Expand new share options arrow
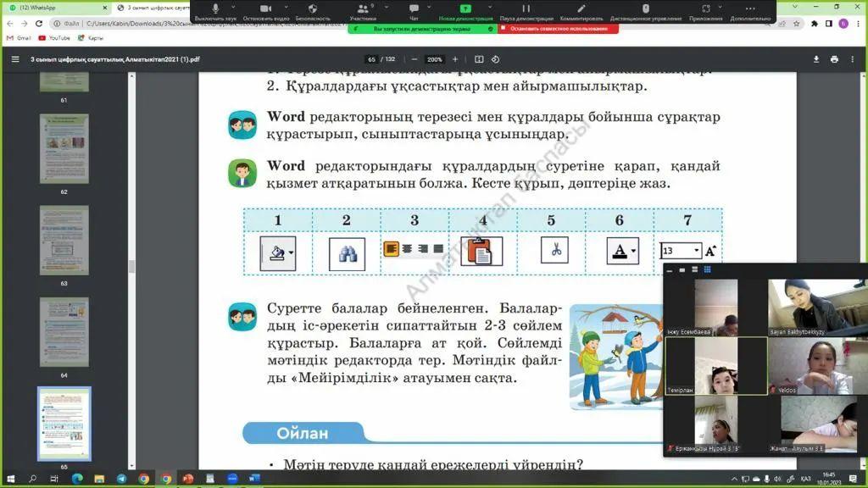 coord(489,7)
